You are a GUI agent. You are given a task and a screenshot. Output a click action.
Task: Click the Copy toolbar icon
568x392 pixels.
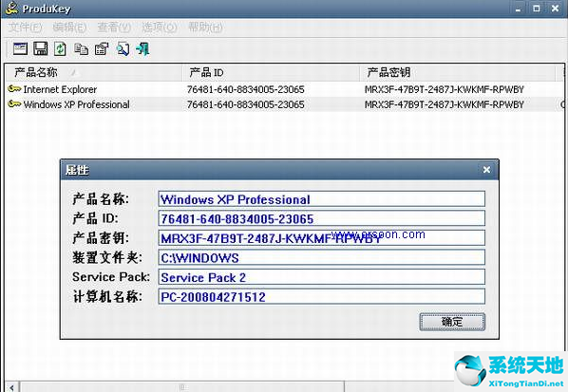(81, 48)
